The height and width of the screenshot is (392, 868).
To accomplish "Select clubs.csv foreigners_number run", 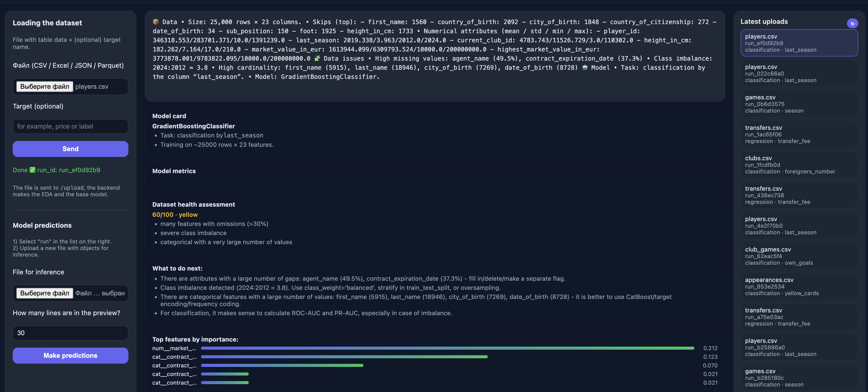I will pyautogui.click(x=799, y=165).
